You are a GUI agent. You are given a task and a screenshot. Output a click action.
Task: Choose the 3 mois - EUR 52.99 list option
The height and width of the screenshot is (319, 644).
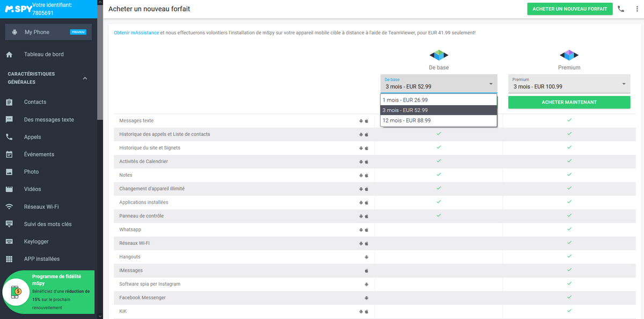438,110
